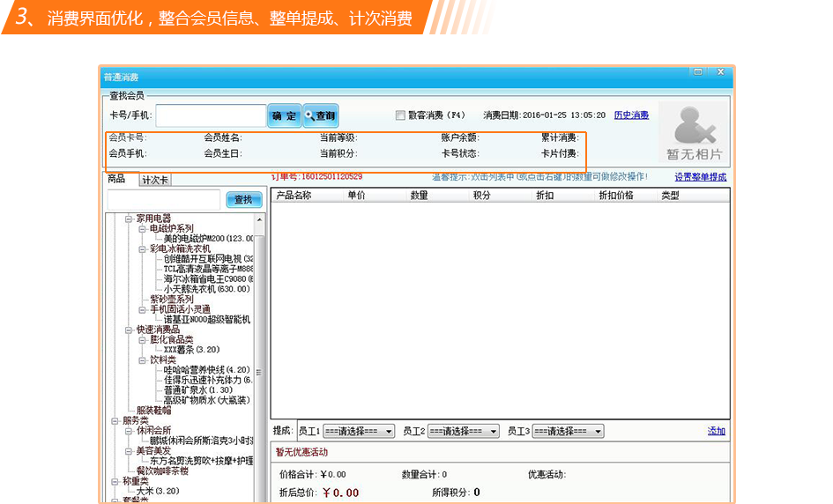This screenshot has height=504, width=833.
Task: Collapse the 膨化食品类 tree node
Action: (142, 340)
